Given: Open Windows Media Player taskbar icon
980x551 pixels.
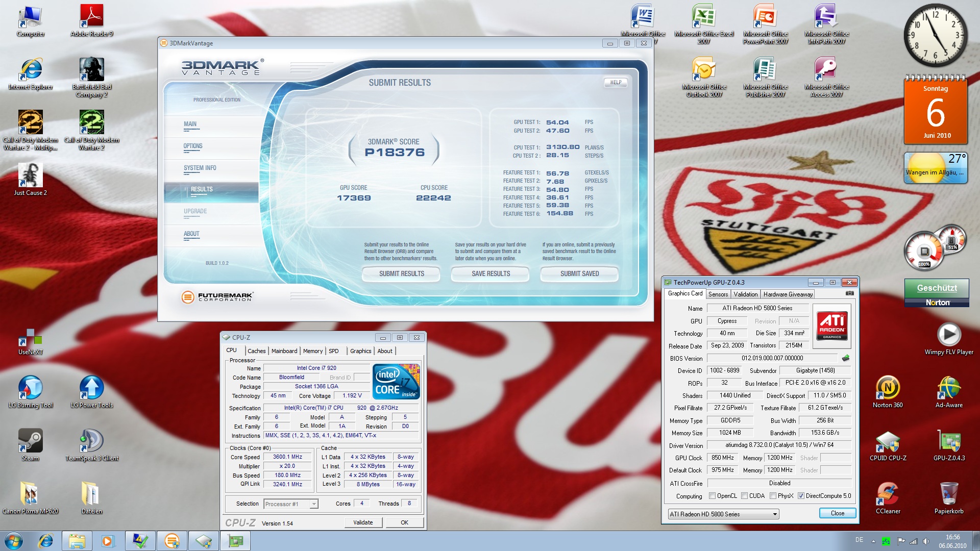Looking at the screenshot, I should pyautogui.click(x=108, y=541).
